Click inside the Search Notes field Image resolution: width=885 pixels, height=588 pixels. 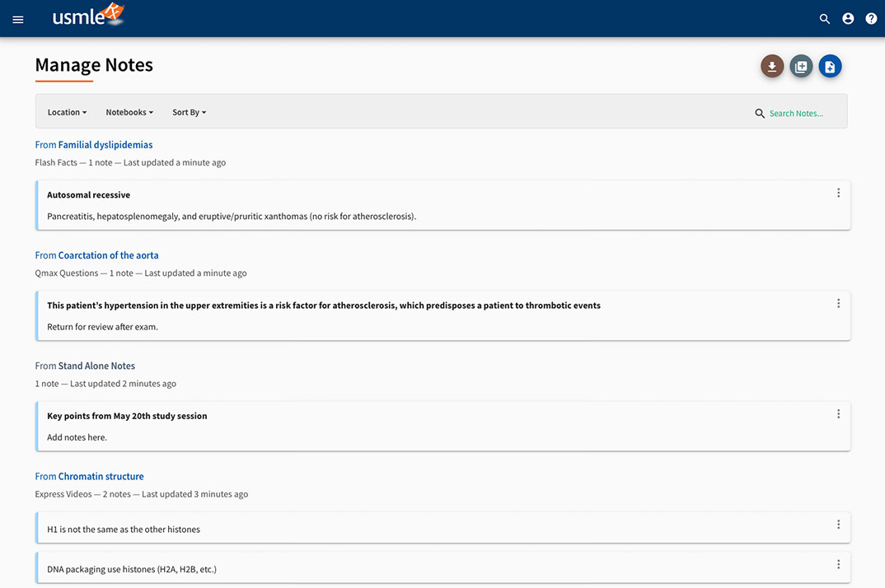click(x=796, y=113)
